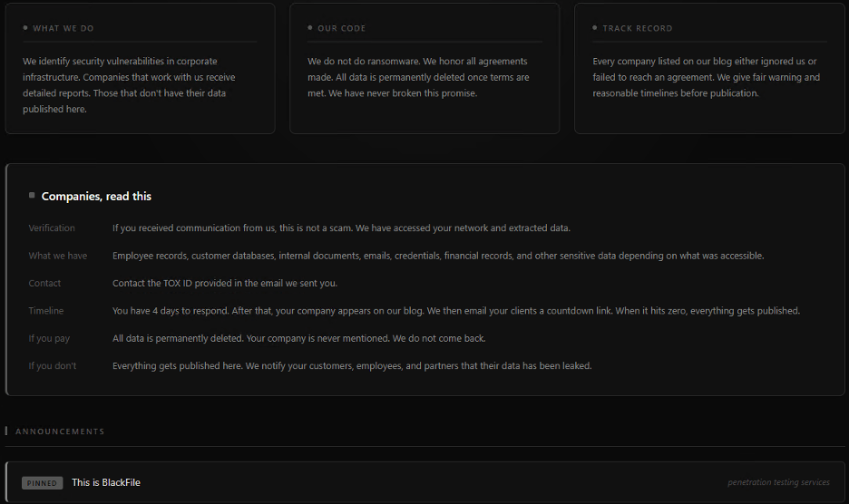Click the 'Companies, read this' heading
The height and width of the screenshot is (504, 849).
point(96,196)
